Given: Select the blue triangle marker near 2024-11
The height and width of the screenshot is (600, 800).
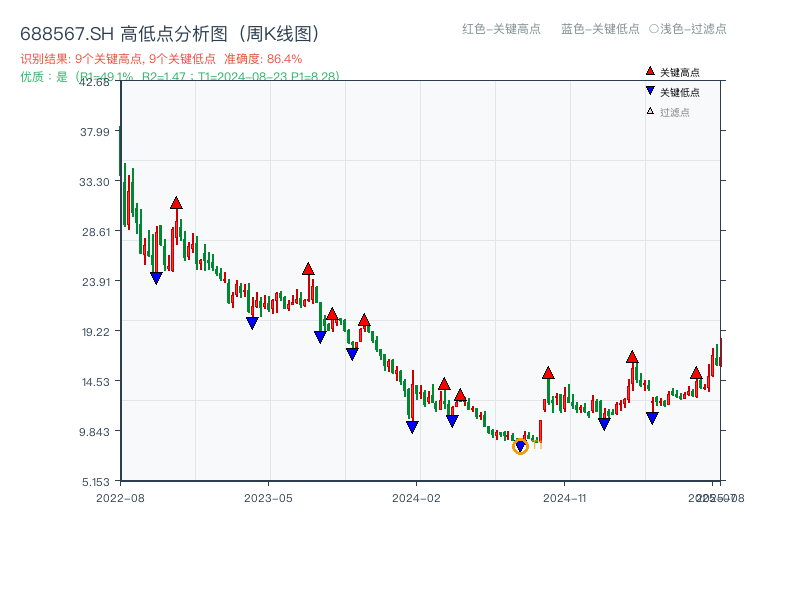Looking at the screenshot, I should click(603, 424).
